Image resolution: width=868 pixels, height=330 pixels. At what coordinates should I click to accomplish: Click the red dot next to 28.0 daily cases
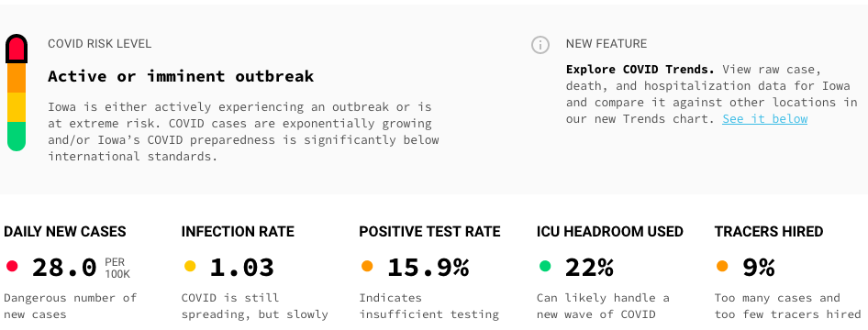(12, 267)
